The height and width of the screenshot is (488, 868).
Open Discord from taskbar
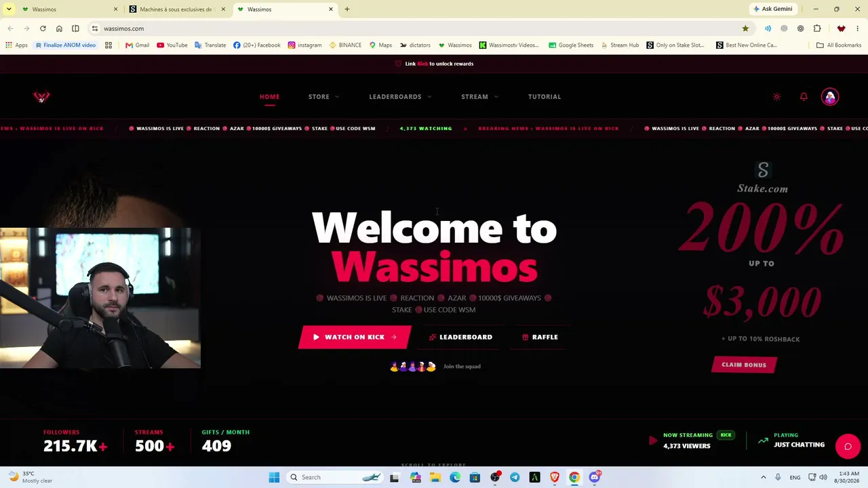pos(595,477)
